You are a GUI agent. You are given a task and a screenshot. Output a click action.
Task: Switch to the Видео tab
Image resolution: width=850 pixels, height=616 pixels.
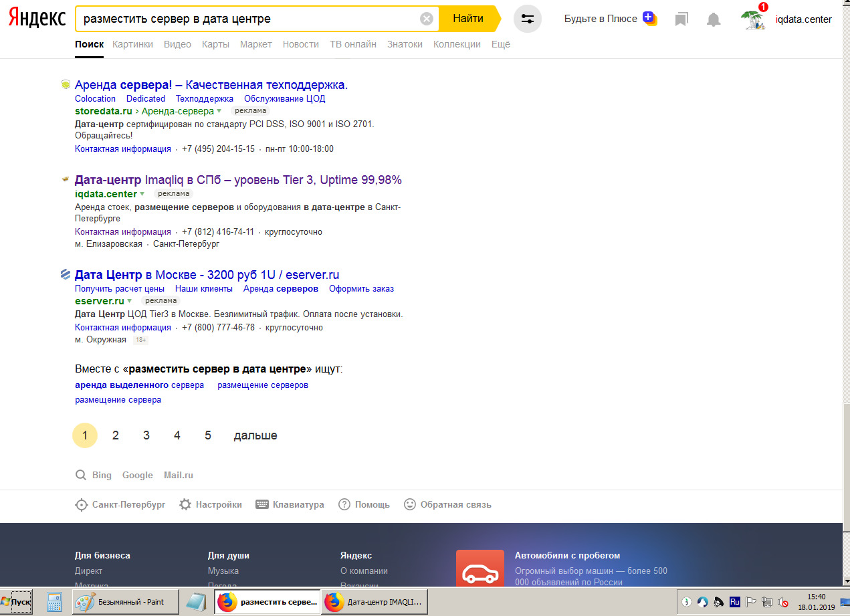pos(178,44)
